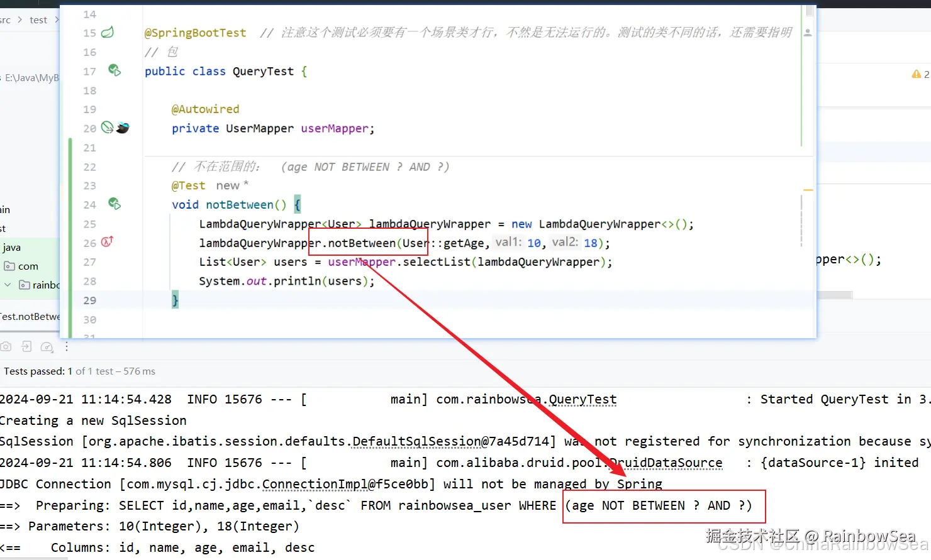Open the three-dot more options menu
This screenshot has width=931, height=560.
pyautogui.click(x=67, y=346)
